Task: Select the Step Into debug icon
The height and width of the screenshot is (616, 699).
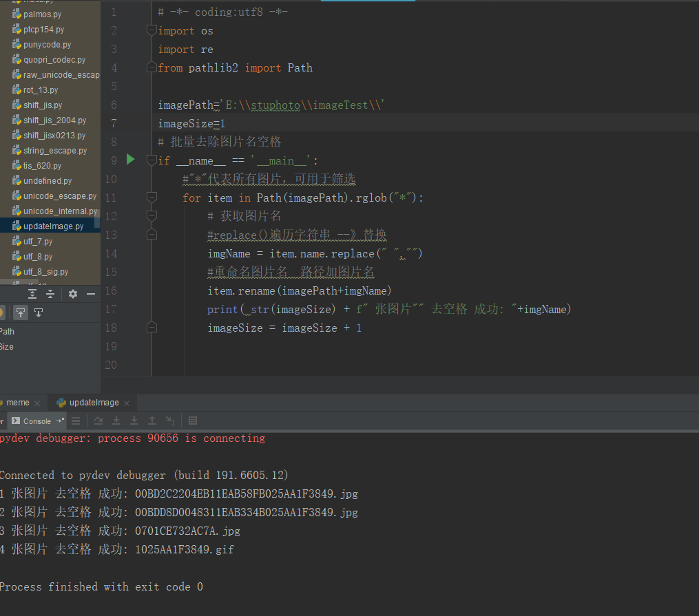Action: coord(116,421)
